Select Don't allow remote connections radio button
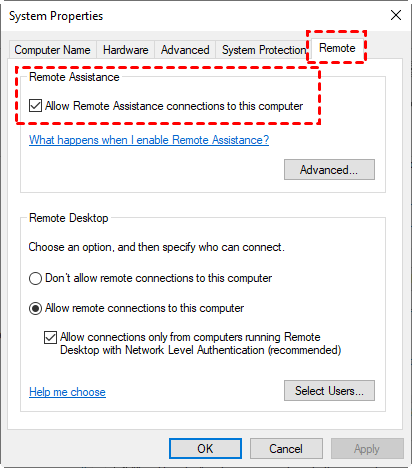This screenshot has width=412, height=468. coord(35,278)
